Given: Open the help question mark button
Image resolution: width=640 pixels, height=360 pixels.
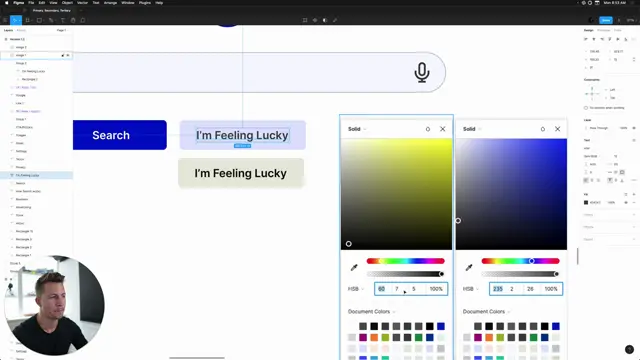Looking at the screenshot, I should pos(629,349).
